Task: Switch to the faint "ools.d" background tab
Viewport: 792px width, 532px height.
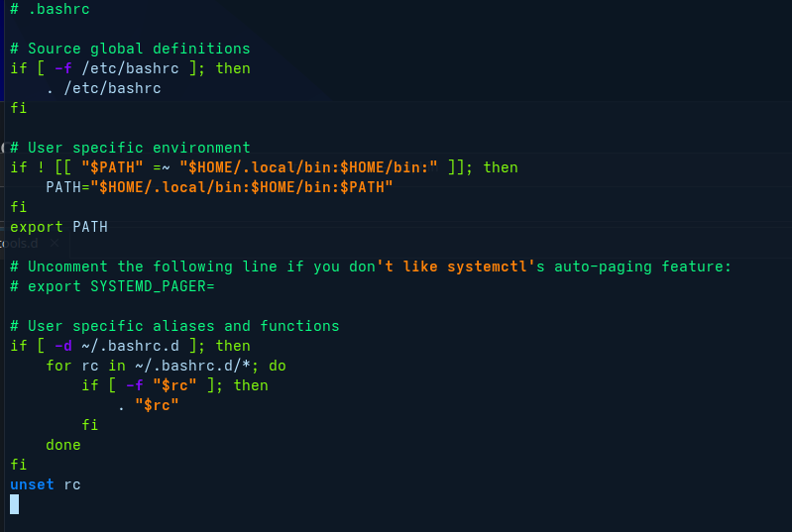Action: (x=20, y=242)
